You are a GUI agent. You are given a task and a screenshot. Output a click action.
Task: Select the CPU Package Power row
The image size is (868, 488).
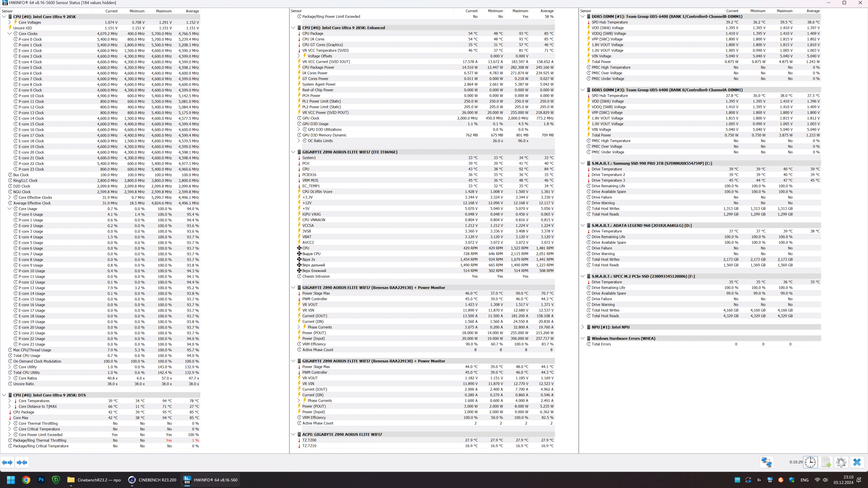click(x=318, y=67)
